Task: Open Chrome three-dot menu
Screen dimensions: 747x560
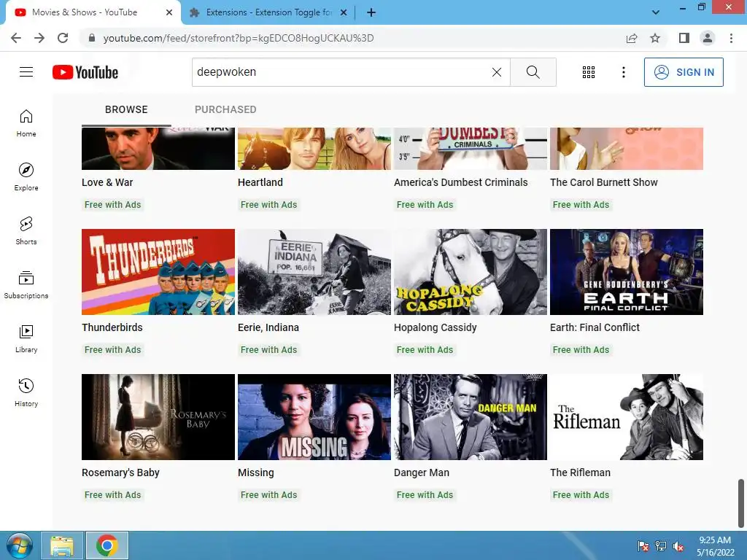Action: (731, 38)
